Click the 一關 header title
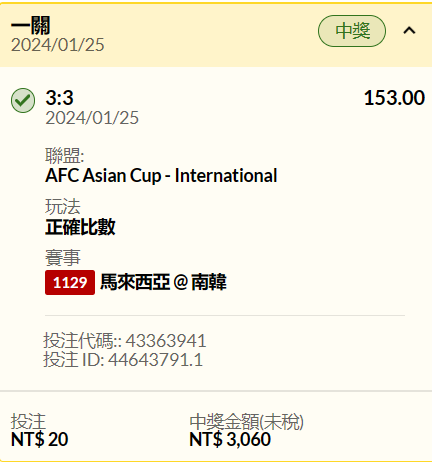The image size is (432, 462). coord(30,25)
